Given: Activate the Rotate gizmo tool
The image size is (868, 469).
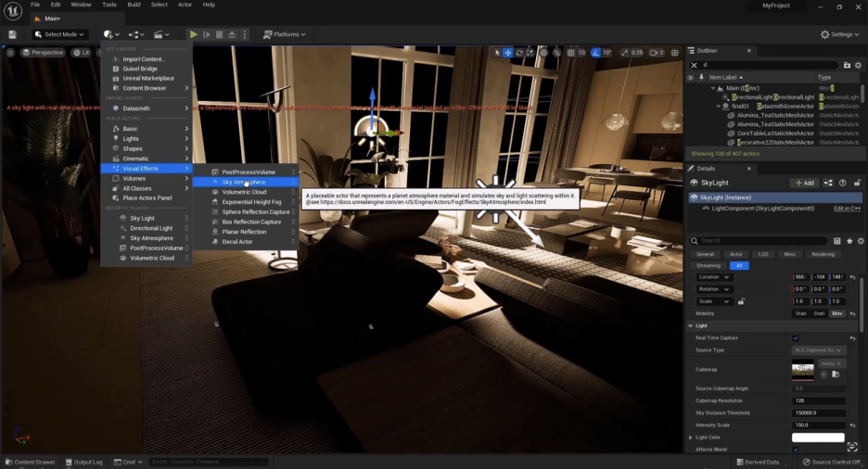Looking at the screenshot, I should tap(519, 53).
